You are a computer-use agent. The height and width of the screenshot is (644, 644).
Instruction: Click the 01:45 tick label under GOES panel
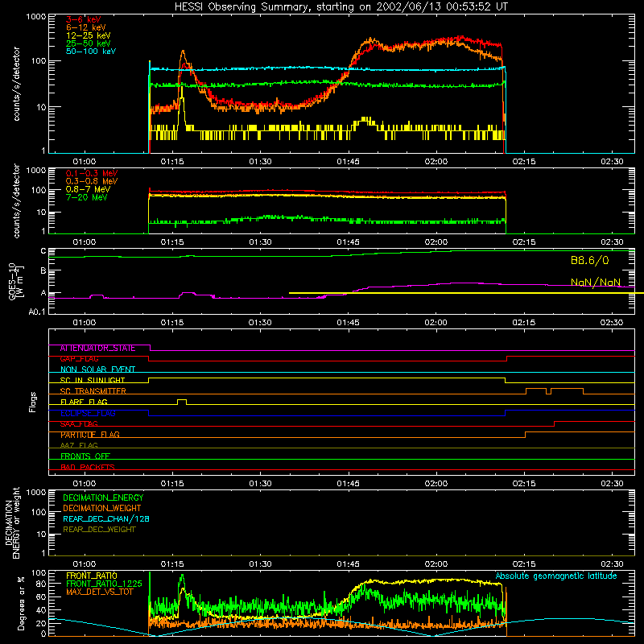point(348,323)
